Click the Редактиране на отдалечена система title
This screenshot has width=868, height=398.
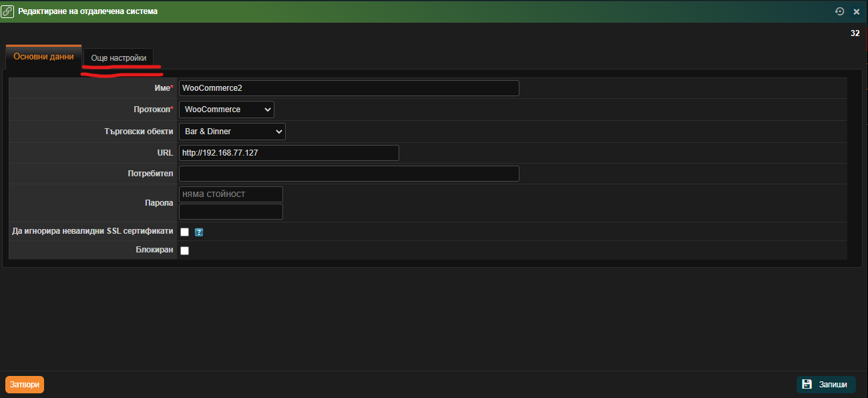coord(87,11)
